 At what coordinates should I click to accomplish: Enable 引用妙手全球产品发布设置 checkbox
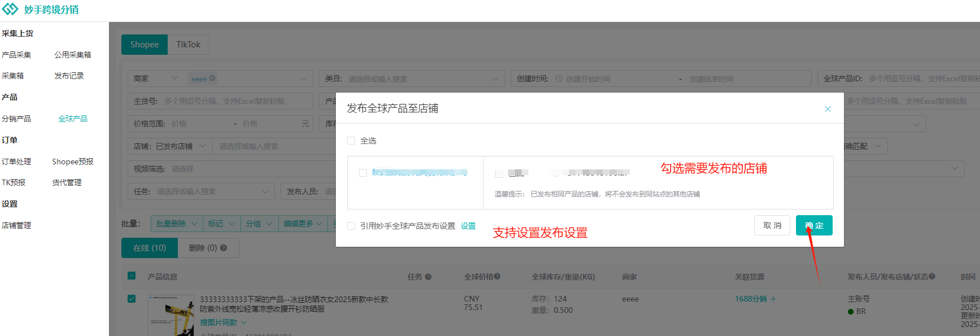351,226
